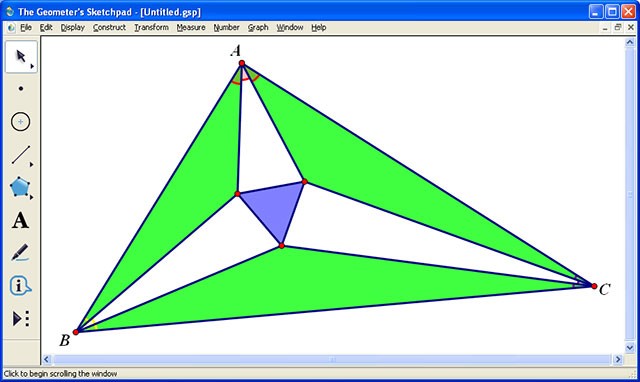Viewport: 640px width, 382px height.
Task: Select the Straightedge segment tool
Action: click(21, 155)
